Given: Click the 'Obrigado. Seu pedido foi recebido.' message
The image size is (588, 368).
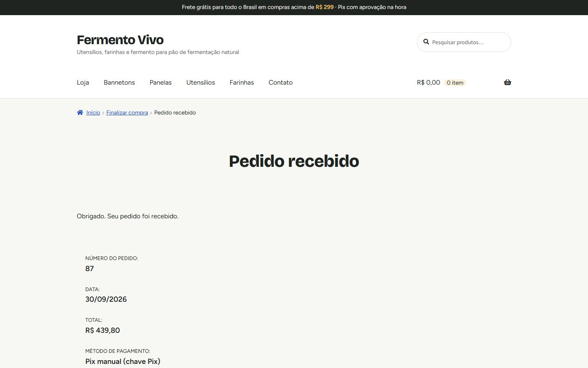Looking at the screenshot, I should point(127,216).
